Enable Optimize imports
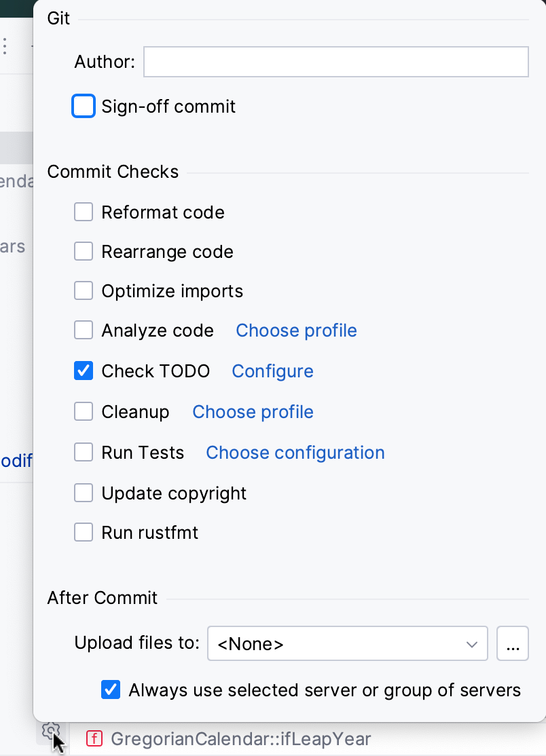The image size is (546, 756). click(83, 290)
